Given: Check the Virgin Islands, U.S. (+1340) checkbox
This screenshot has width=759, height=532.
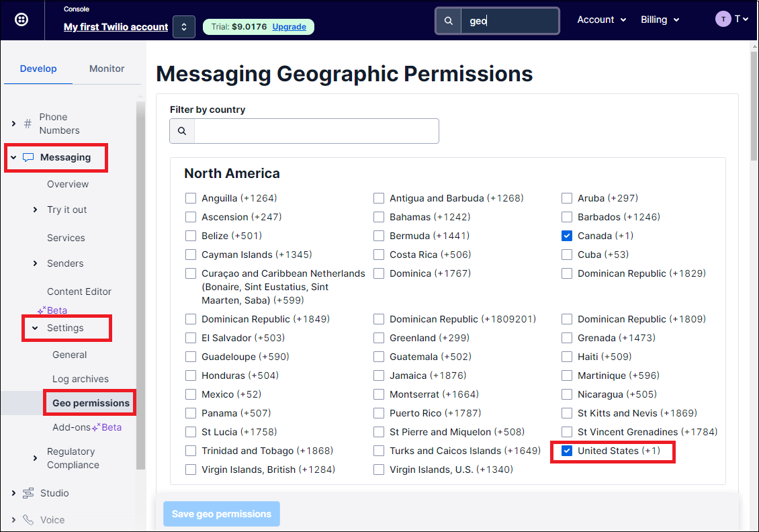Looking at the screenshot, I should (379, 470).
